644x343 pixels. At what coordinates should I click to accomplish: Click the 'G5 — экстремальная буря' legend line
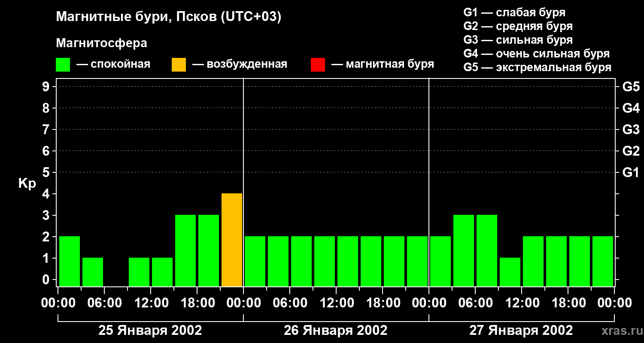[538, 67]
